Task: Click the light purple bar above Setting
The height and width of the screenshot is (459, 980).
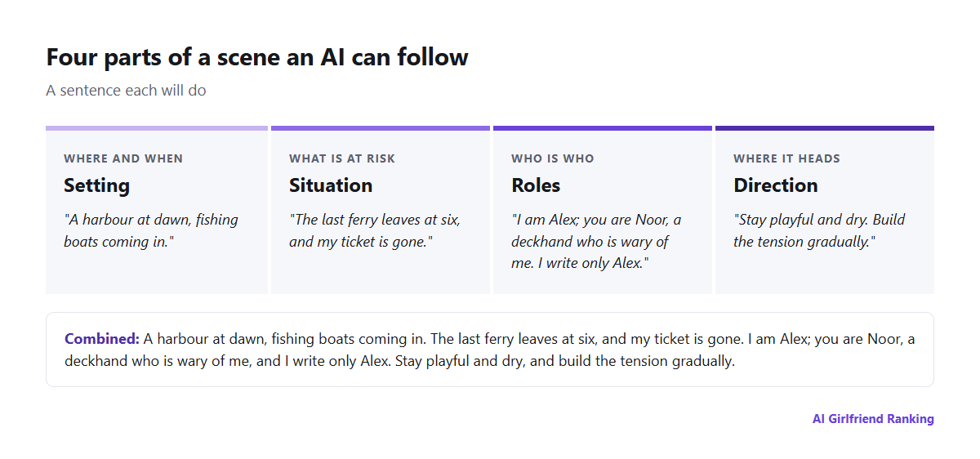Action: click(157, 128)
